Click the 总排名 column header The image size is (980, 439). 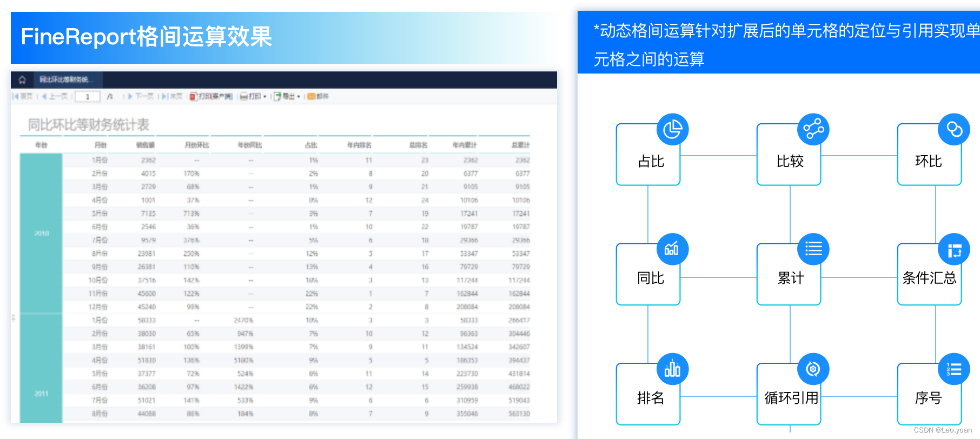coord(418,145)
